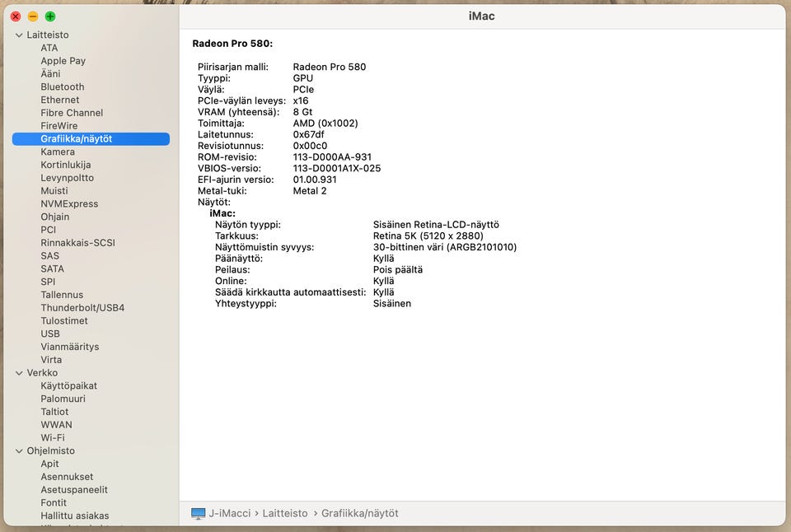
Task: Click the Laitteisto section label
Action: click(48, 35)
